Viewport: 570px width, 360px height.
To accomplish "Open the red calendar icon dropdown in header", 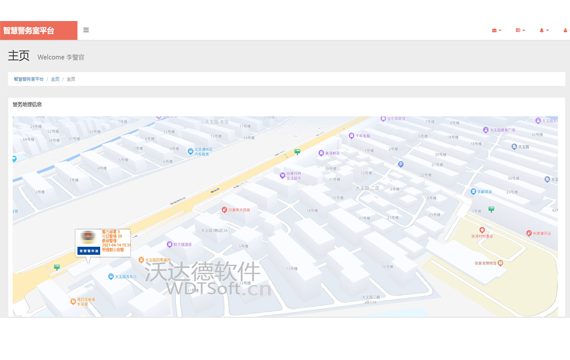I will (497, 30).
